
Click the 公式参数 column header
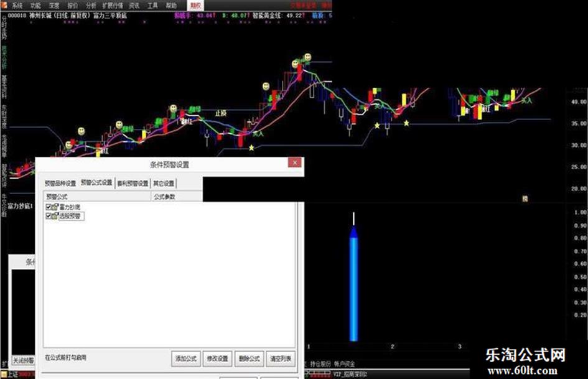(177, 196)
